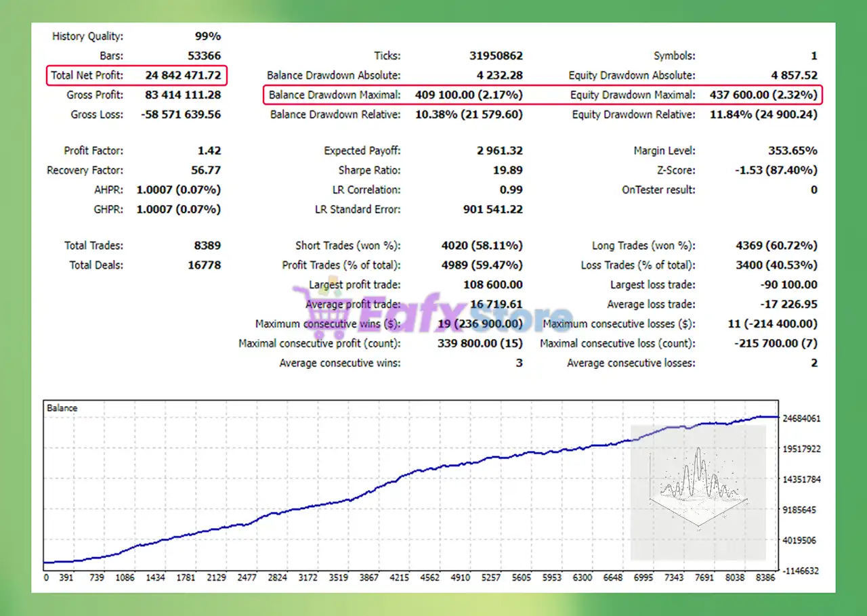The width and height of the screenshot is (867, 616).
Task: Click the Expected Payoff value 2 961.32
Action: pos(501,151)
